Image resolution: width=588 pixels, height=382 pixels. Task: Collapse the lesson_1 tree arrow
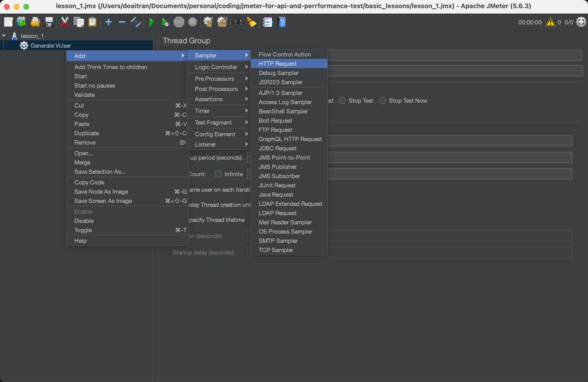pos(4,36)
